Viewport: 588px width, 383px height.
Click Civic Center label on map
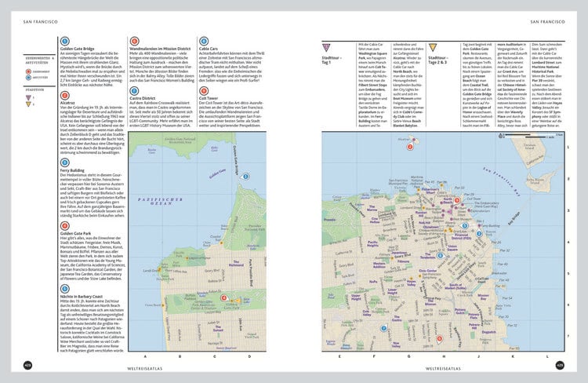click(428, 271)
